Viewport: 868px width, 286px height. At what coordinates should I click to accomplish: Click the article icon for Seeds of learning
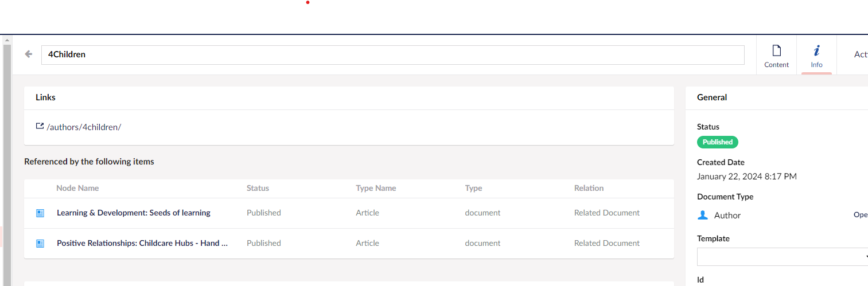coord(40,213)
